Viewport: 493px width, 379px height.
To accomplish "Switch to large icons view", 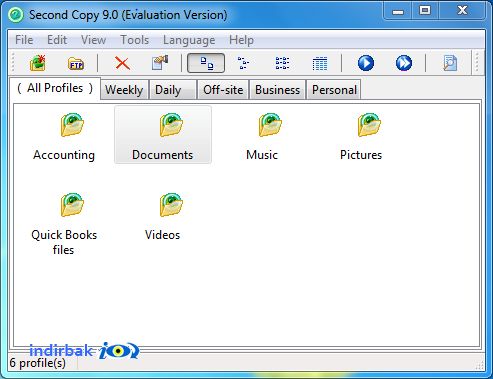I will pyautogui.click(x=206, y=63).
